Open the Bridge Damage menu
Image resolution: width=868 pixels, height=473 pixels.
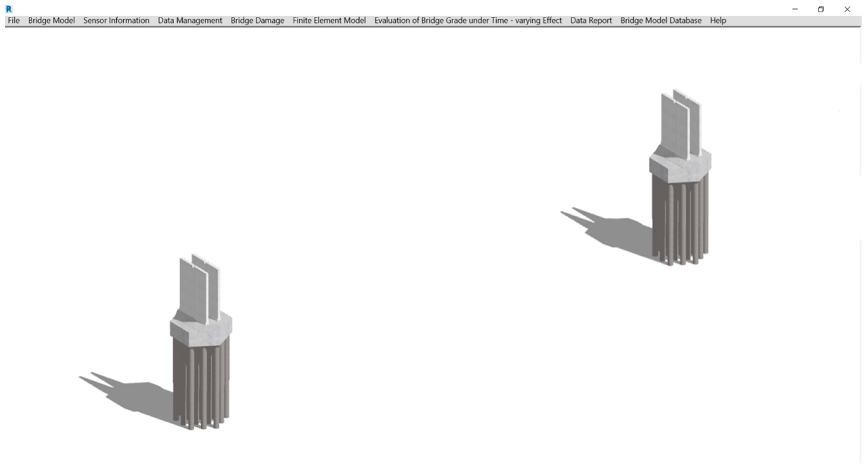(x=258, y=21)
